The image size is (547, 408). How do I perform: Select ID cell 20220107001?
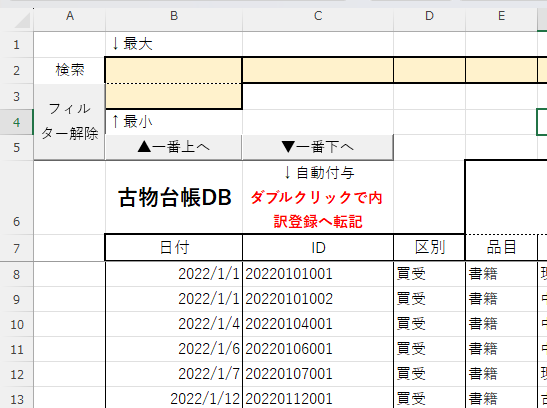point(318,374)
